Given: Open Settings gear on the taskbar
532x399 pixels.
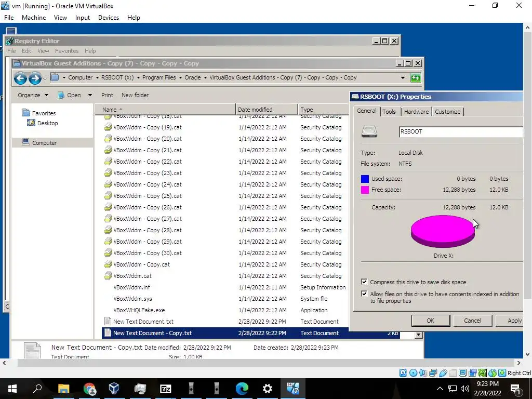Looking at the screenshot, I should point(268,389).
